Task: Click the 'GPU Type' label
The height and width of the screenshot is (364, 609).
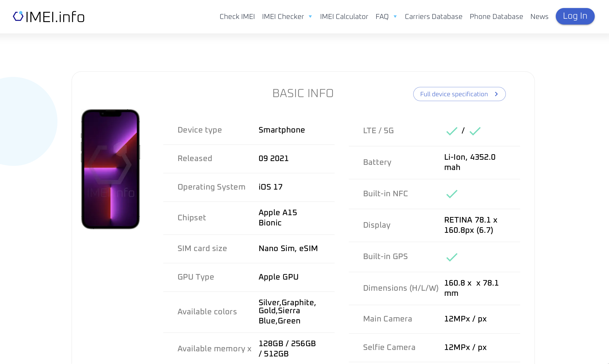Action: tap(196, 277)
